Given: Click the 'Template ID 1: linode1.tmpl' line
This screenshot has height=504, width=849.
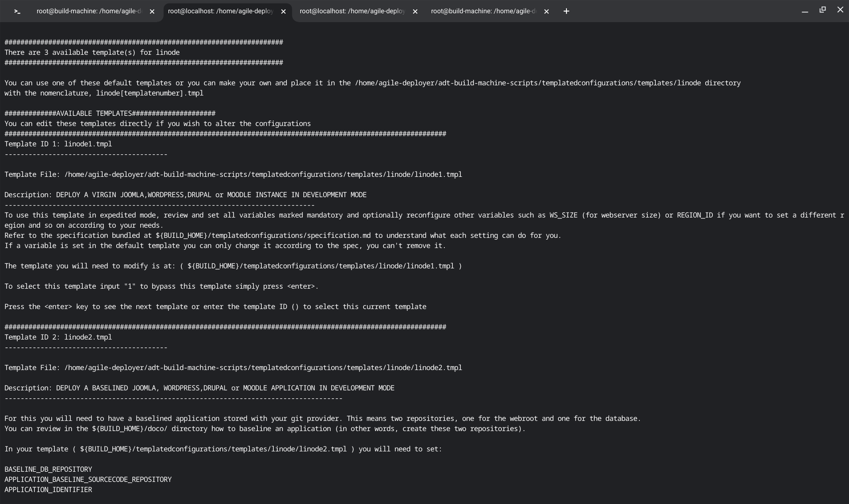Looking at the screenshot, I should point(58,144).
